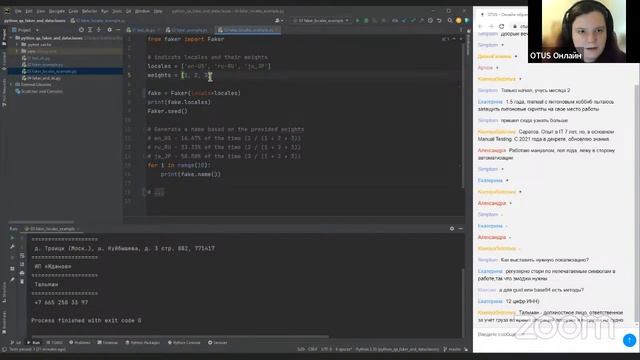Open the TODO tool window tab

click(54, 342)
